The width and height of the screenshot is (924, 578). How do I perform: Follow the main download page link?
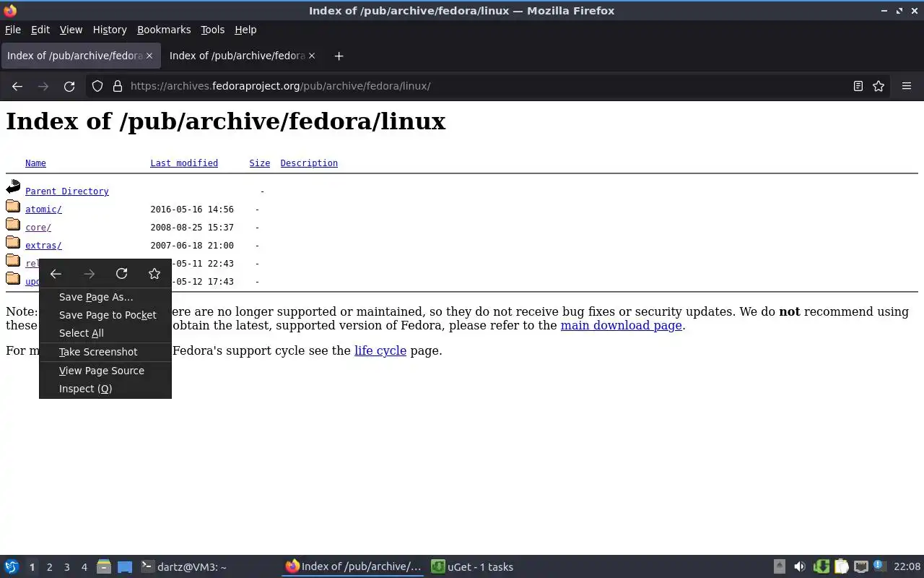click(622, 325)
